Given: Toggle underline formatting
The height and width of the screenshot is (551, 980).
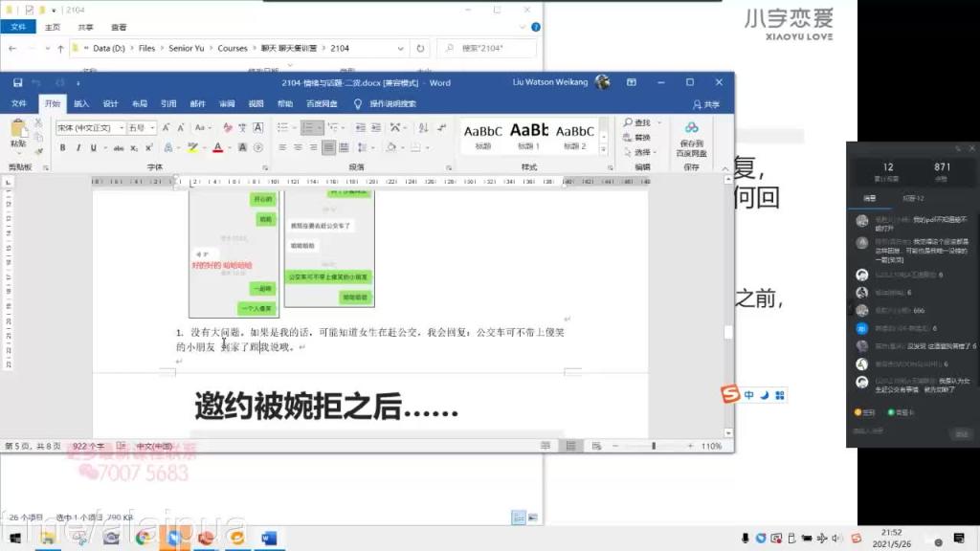Looking at the screenshot, I should tap(93, 148).
